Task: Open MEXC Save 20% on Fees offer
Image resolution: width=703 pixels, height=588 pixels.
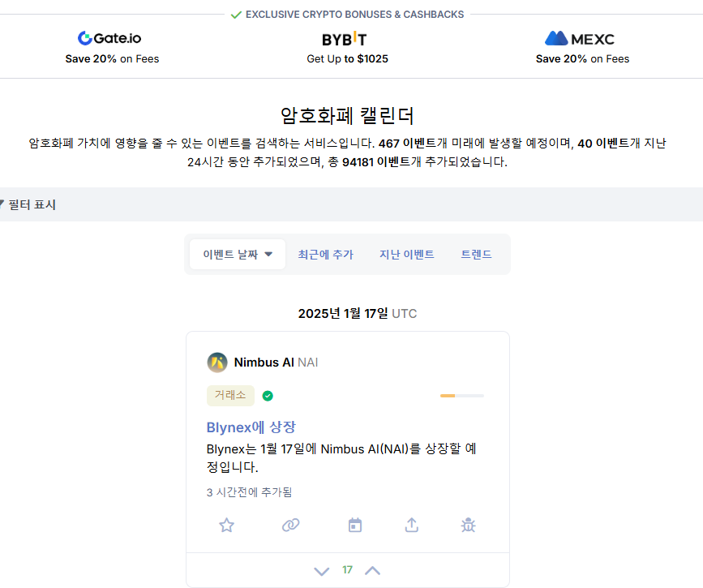Action: (582, 58)
